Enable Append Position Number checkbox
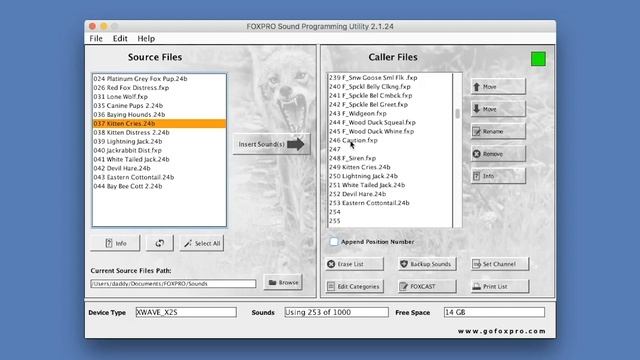 pos(334,242)
